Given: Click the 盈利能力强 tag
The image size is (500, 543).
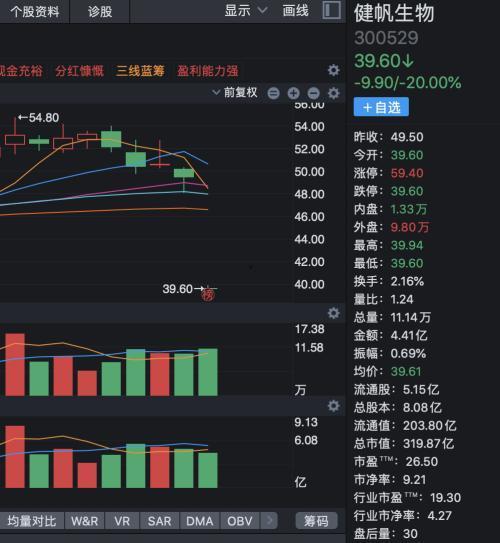Looking at the screenshot, I should pyautogui.click(x=208, y=71).
